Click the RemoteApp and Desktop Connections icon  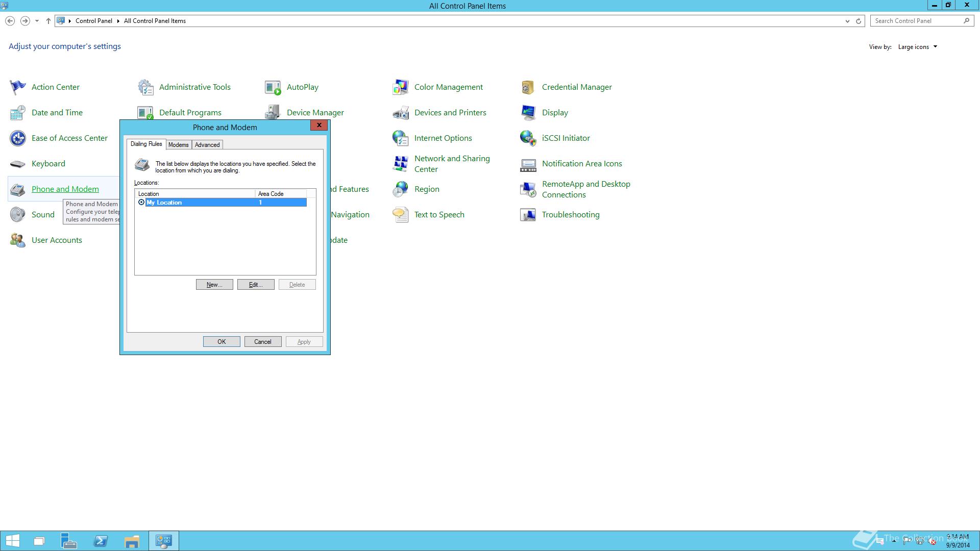528,189
